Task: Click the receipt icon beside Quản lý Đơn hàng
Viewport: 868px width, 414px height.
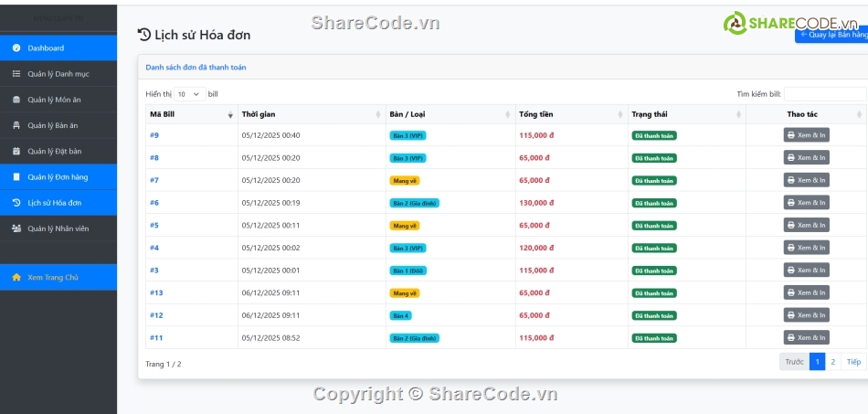Action: click(16, 177)
